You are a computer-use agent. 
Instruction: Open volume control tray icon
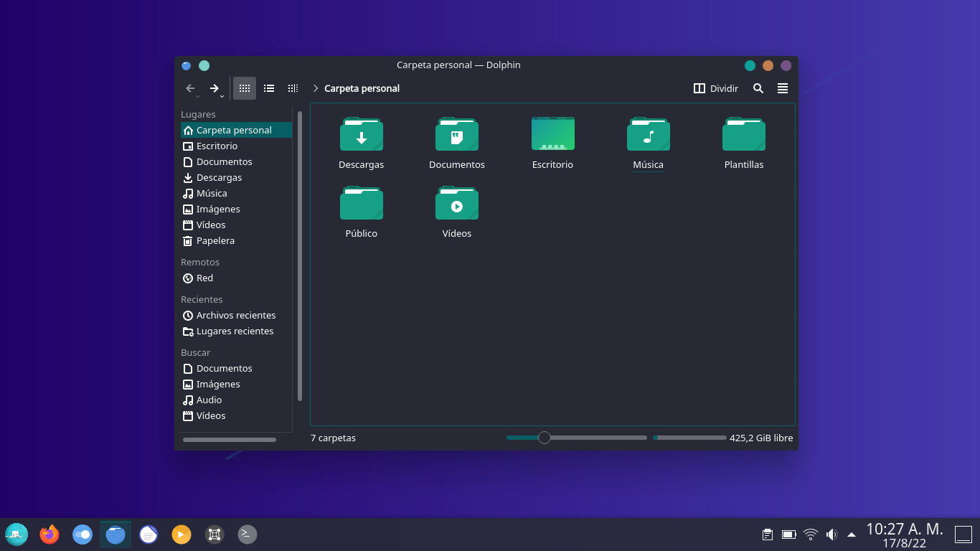[x=831, y=534]
